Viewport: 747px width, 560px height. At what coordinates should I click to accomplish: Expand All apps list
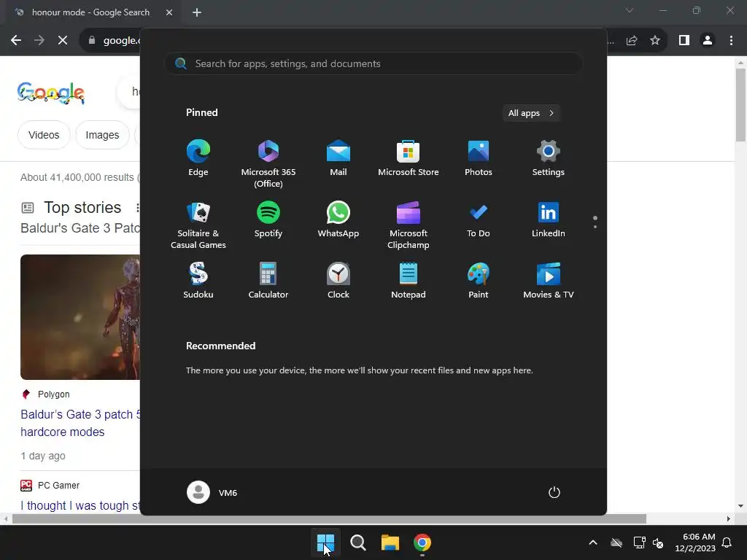click(531, 113)
